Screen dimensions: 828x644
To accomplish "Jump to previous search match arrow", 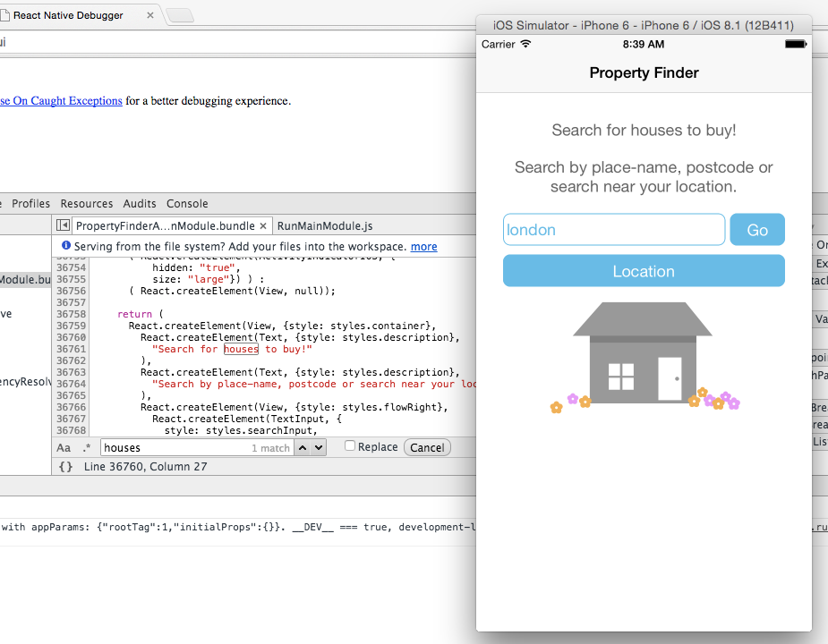I will (303, 447).
